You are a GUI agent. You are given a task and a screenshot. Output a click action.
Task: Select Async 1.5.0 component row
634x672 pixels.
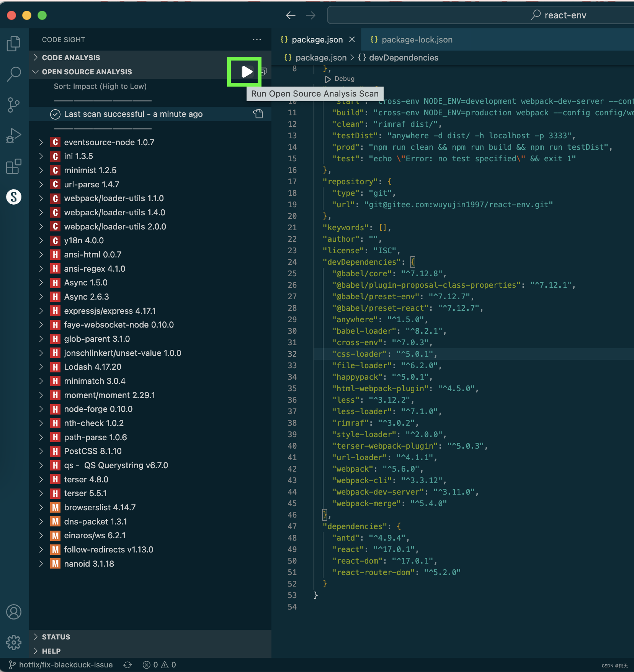(x=150, y=283)
